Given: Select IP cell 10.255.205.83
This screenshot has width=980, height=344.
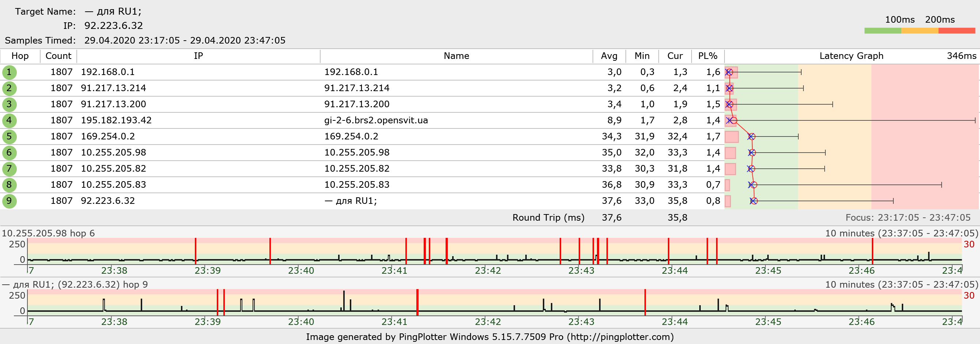Looking at the screenshot, I should click(x=113, y=185).
